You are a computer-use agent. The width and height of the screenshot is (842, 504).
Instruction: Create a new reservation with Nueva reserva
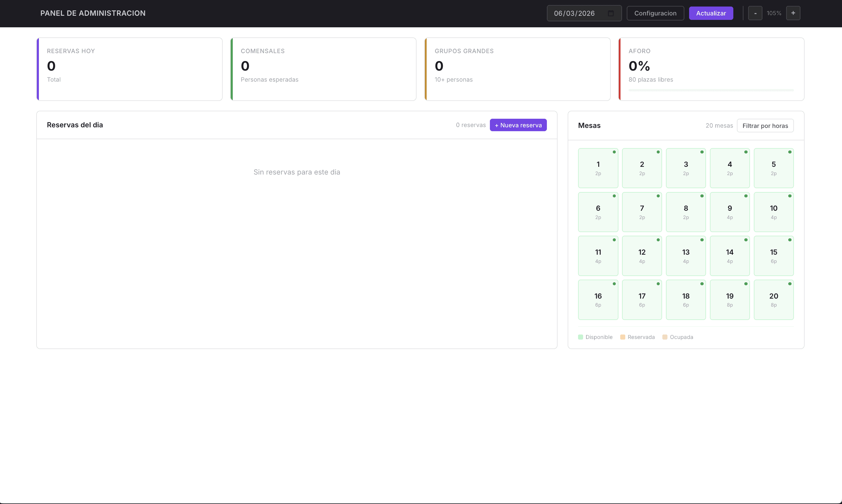coord(518,125)
